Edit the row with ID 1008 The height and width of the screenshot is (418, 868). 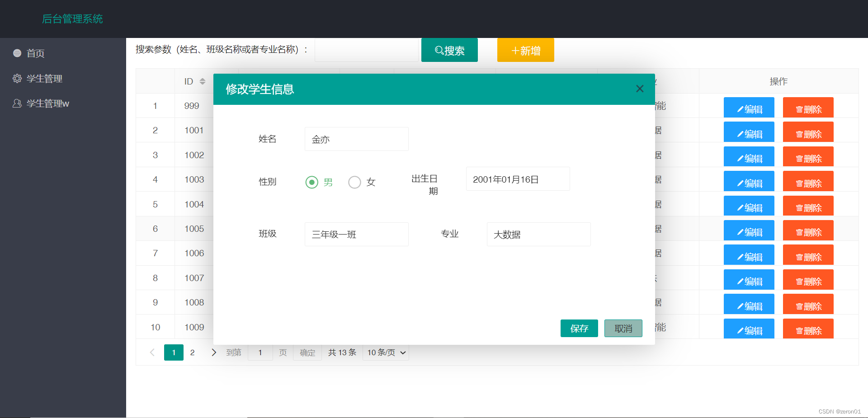click(749, 304)
